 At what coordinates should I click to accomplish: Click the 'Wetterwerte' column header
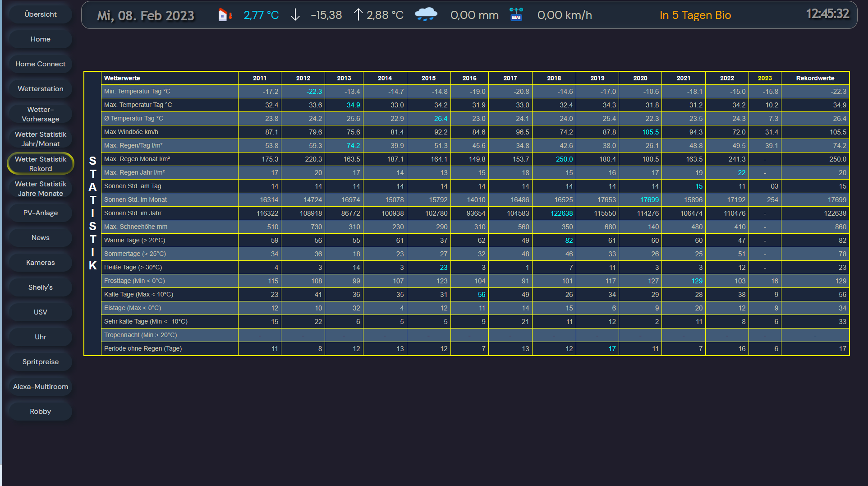(122, 78)
